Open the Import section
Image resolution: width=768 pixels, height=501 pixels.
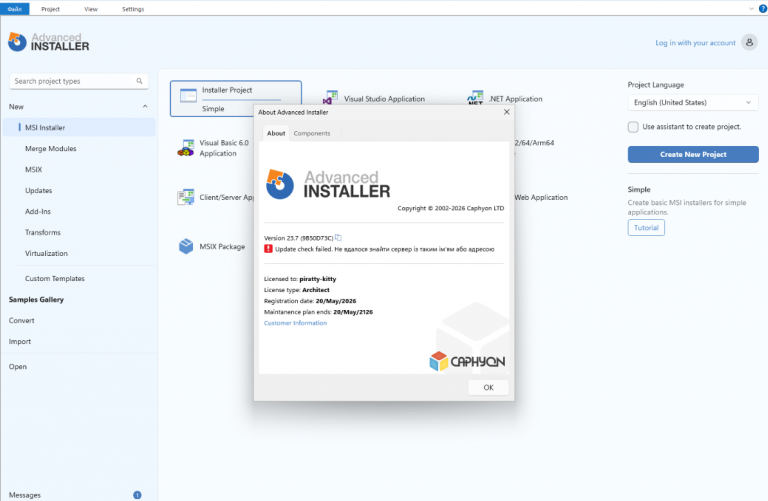(x=20, y=341)
